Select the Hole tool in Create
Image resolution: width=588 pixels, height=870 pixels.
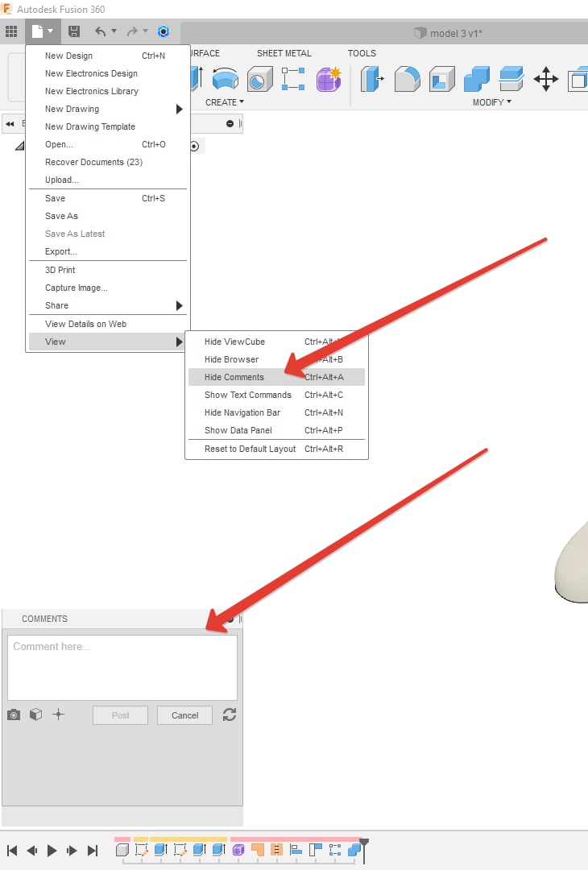[x=259, y=79]
